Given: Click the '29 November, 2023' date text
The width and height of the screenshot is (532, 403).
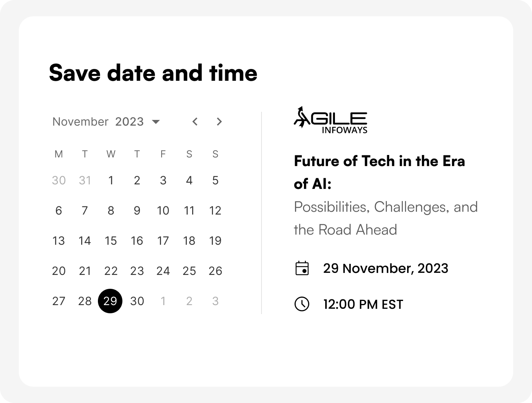Looking at the screenshot, I should point(386,268).
